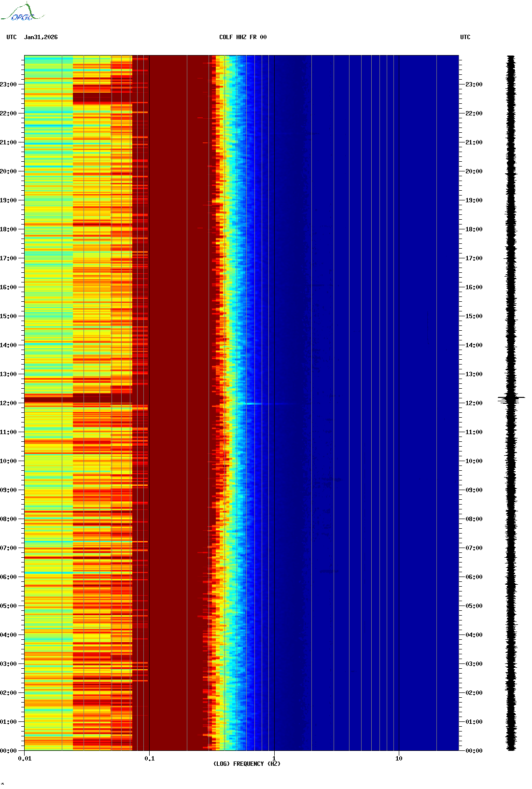This screenshot has width=532, height=789.
Task: Select the COLF HHZ FR 00 station title
Action: click(242, 37)
